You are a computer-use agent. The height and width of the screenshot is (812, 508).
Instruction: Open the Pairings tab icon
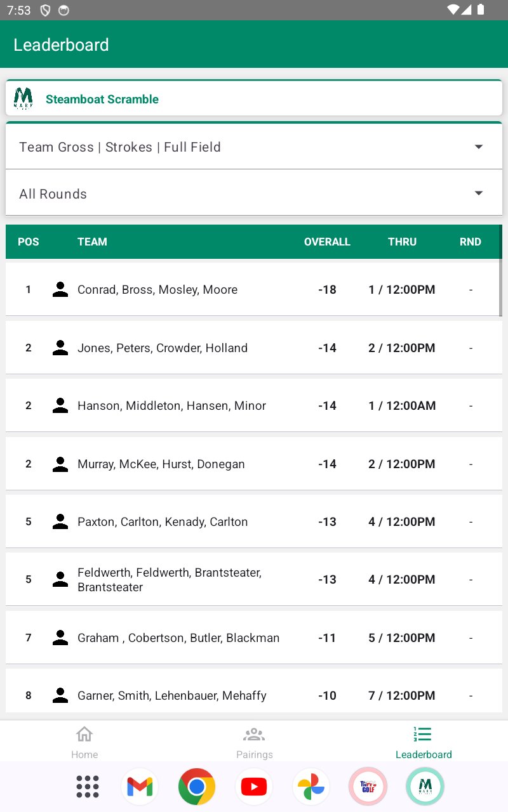coord(254,735)
